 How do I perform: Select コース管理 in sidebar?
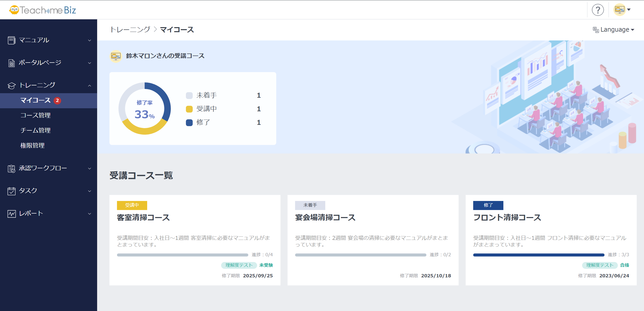tap(35, 115)
